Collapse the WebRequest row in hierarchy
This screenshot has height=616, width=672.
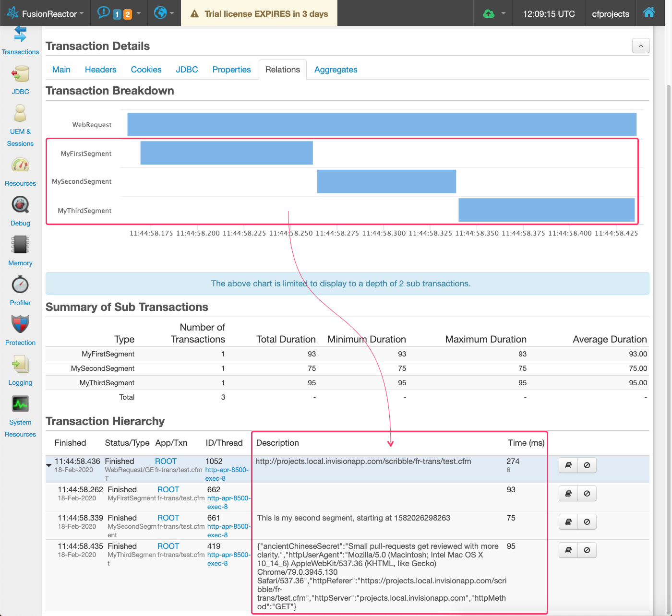49,465
